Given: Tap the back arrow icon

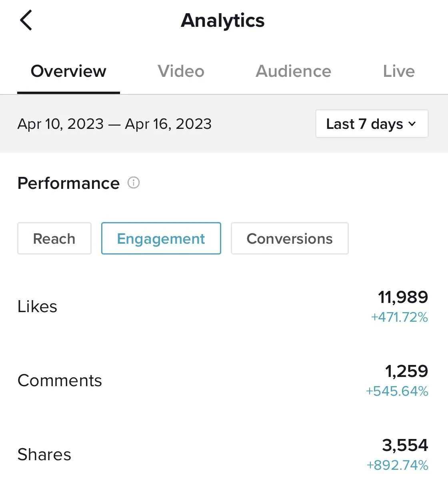Looking at the screenshot, I should tap(26, 20).
